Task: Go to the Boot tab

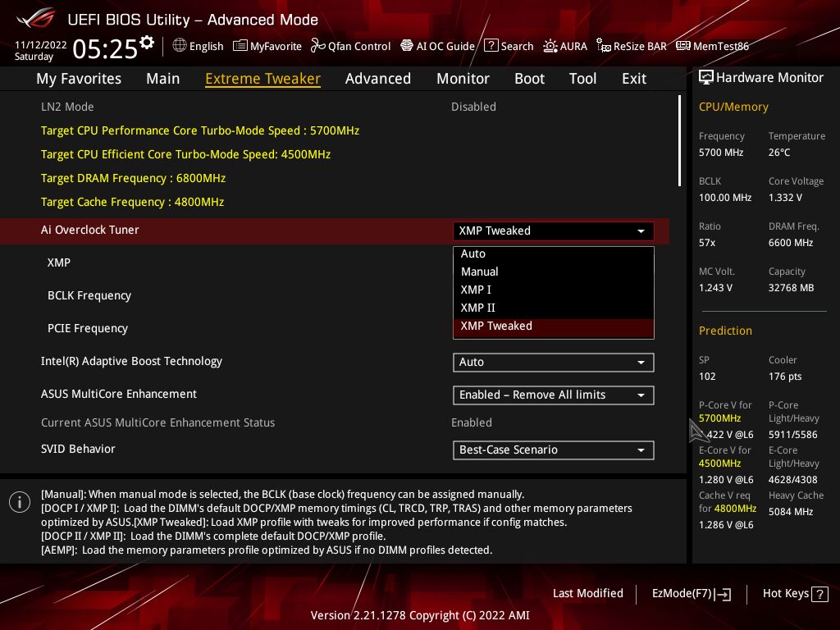Action: (x=529, y=79)
